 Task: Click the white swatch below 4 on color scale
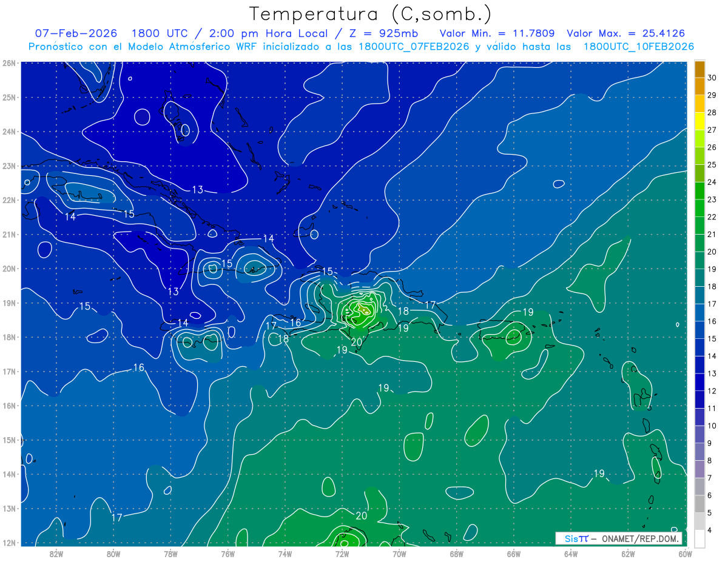pos(699,538)
